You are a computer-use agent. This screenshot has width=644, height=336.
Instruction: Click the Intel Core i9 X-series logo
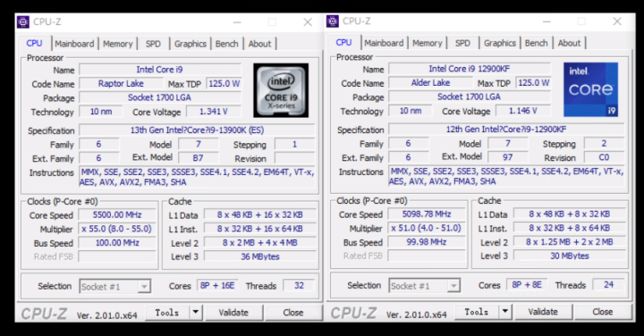pos(281,90)
